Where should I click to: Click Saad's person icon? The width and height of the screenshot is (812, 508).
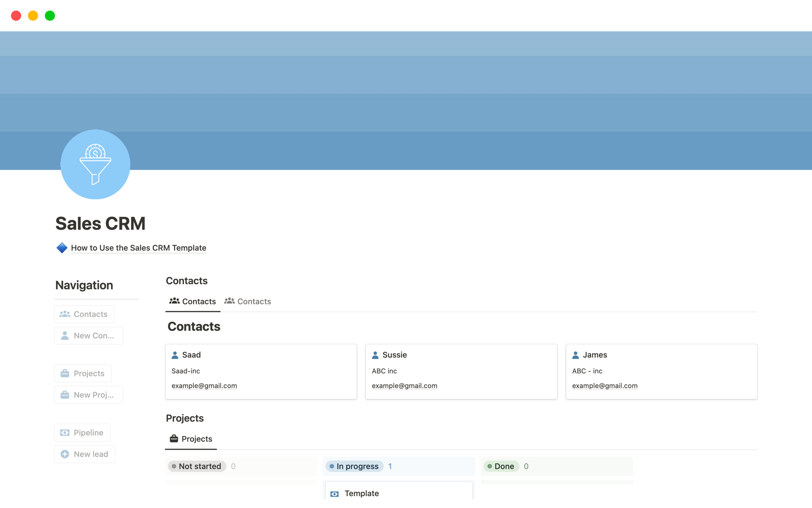[175, 355]
